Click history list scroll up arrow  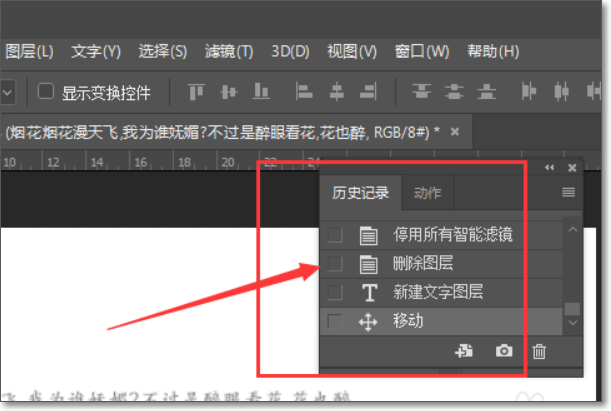(x=572, y=229)
